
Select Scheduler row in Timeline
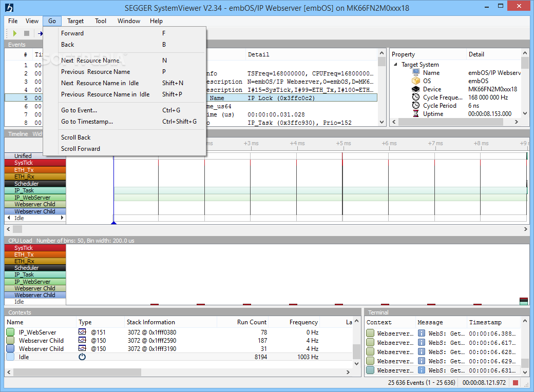pos(35,184)
